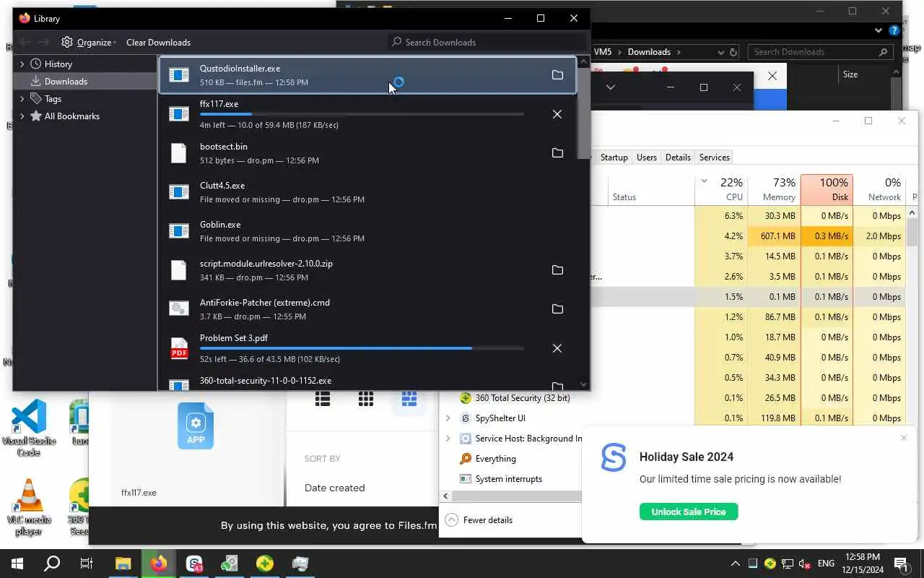The width and height of the screenshot is (924, 578).
Task: Open File Explorer from the taskbar
Action: pyautogui.click(x=123, y=564)
